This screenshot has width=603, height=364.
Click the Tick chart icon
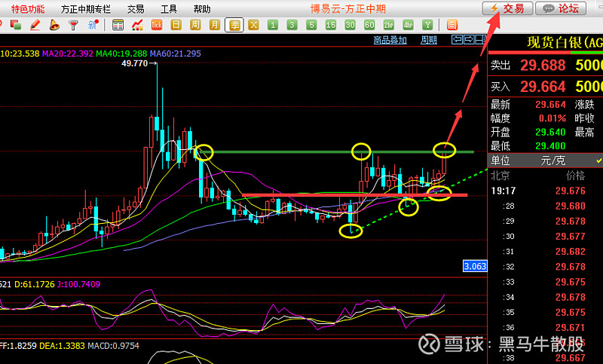(157, 25)
